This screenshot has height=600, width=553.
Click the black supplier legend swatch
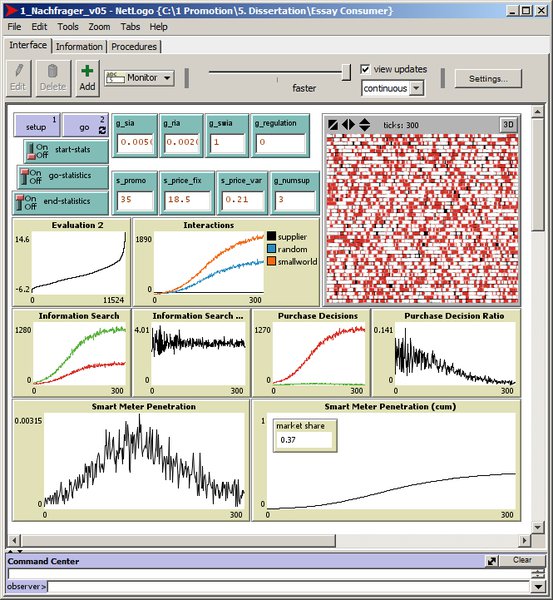pyautogui.click(x=271, y=236)
